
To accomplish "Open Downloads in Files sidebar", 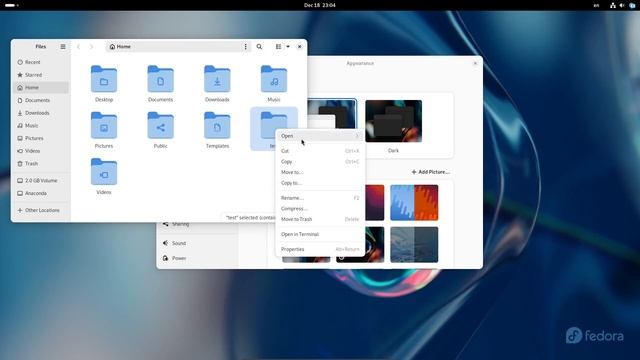I will [41, 113].
